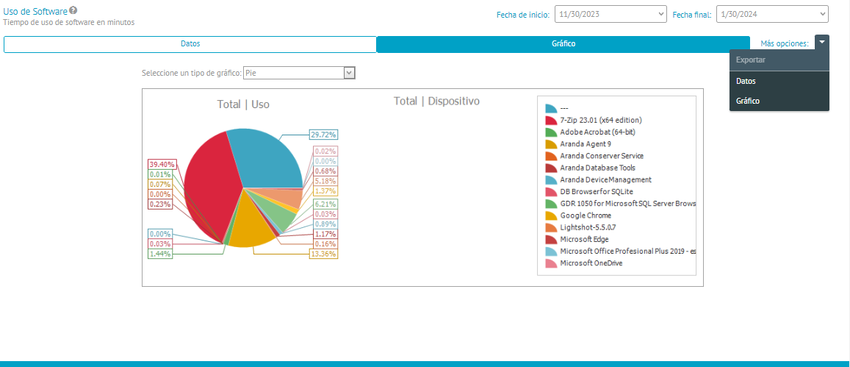Switch to the Gráfico tab
The image size is (850, 367).
[x=563, y=44]
